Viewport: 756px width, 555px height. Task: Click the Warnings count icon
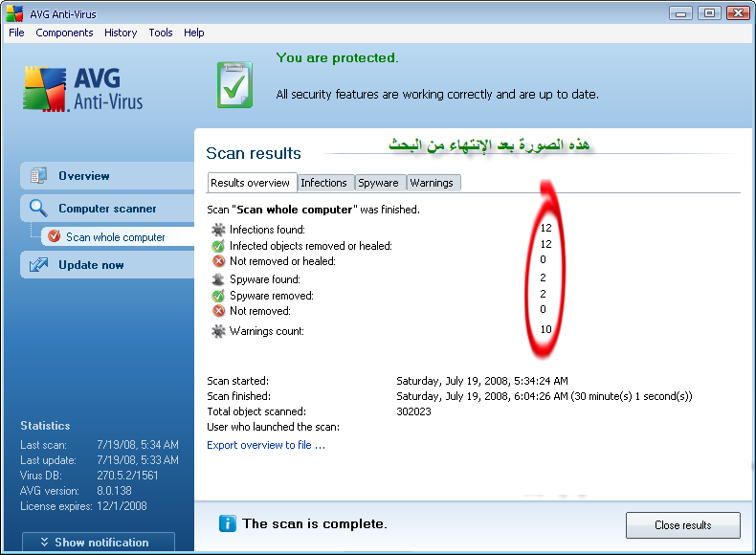tap(218, 331)
